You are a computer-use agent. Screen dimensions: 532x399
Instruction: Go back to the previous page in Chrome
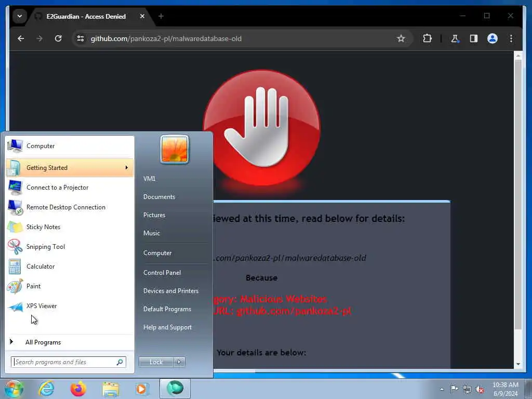tap(21, 38)
